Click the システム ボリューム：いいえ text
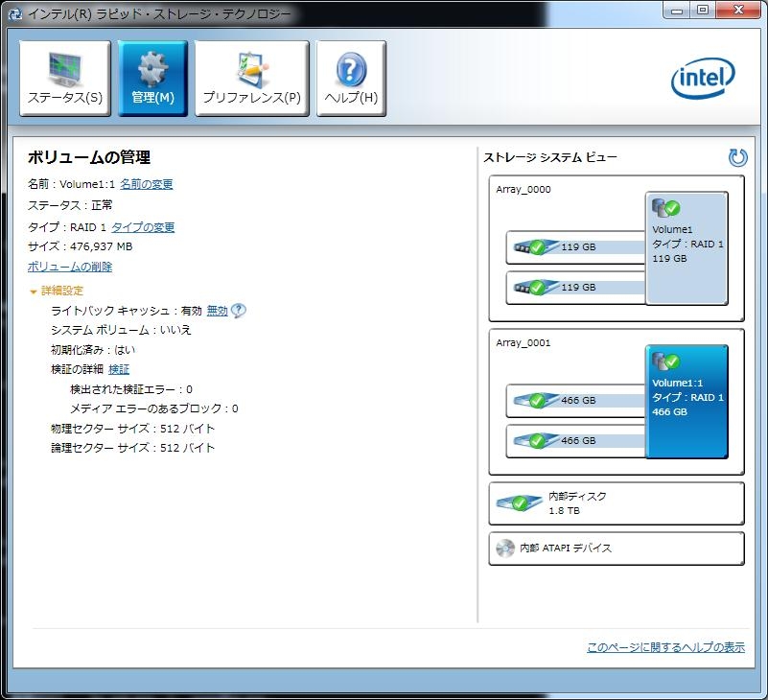 pyautogui.click(x=121, y=330)
